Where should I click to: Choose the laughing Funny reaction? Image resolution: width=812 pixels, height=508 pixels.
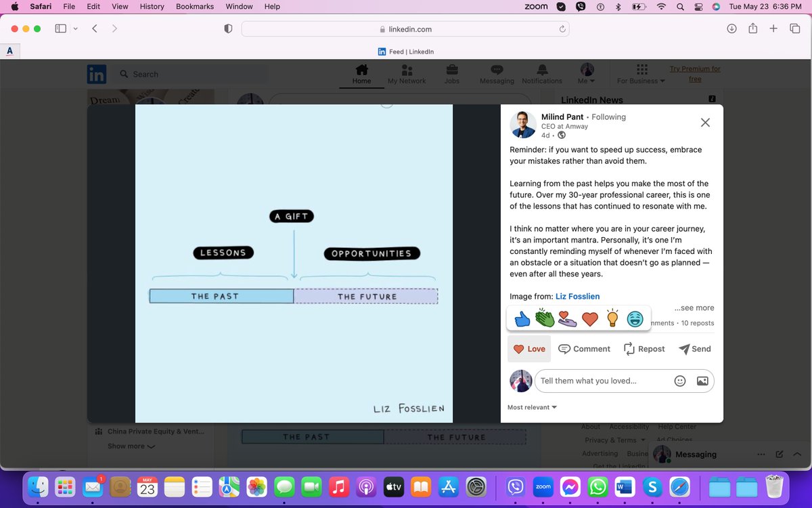click(635, 318)
